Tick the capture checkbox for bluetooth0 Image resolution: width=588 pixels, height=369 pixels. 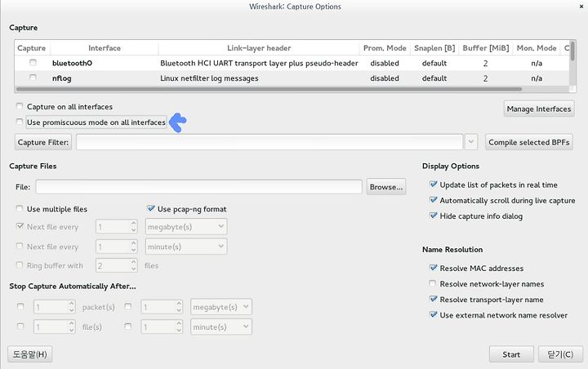33,63
